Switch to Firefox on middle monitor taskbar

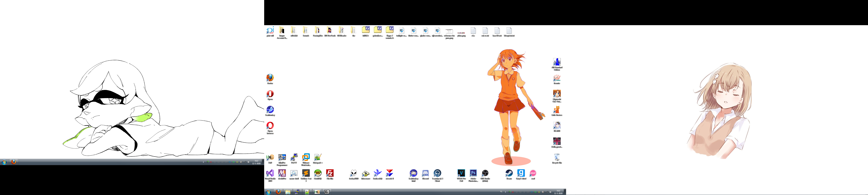(x=278, y=192)
